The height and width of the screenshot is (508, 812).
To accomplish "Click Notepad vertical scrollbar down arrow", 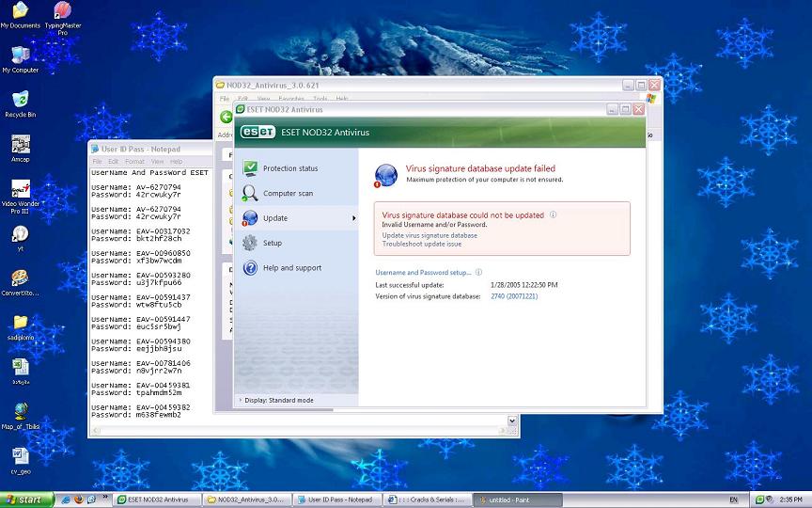I will point(512,421).
